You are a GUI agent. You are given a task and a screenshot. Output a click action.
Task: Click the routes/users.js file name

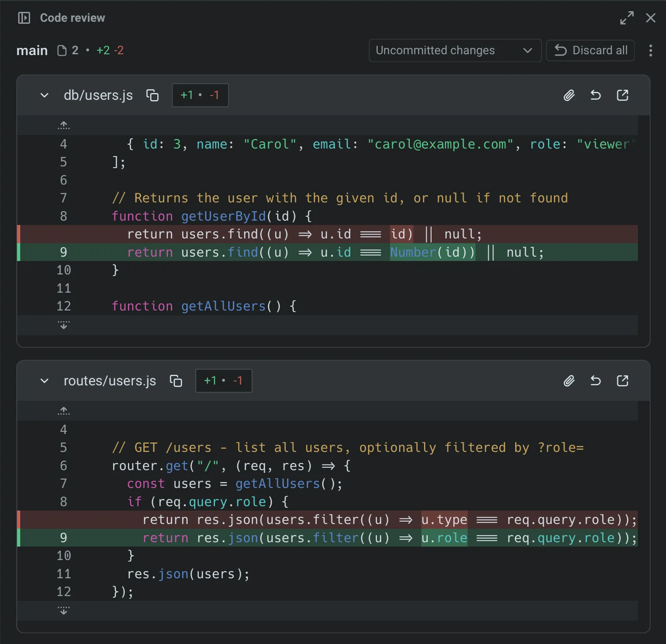tap(110, 381)
